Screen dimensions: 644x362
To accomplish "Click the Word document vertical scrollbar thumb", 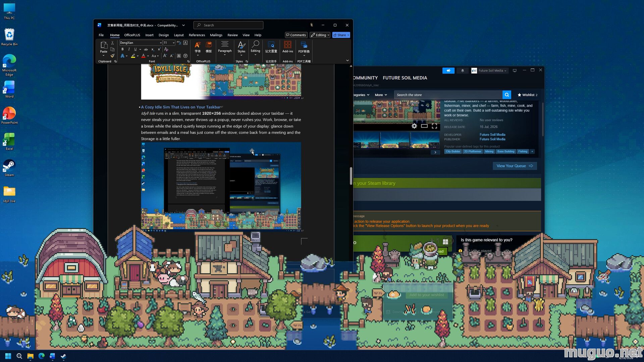I will pyautogui.click(x=351, y=176).
